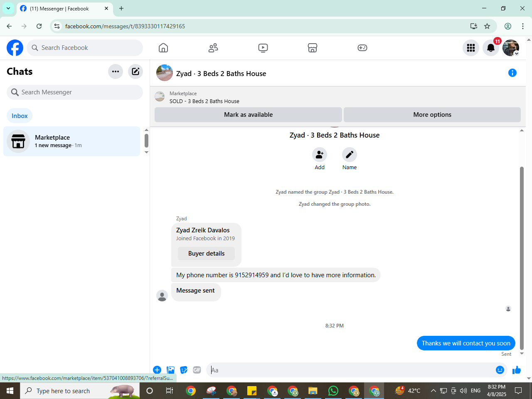Show hidden system tray icons

[x=433, y=391]
